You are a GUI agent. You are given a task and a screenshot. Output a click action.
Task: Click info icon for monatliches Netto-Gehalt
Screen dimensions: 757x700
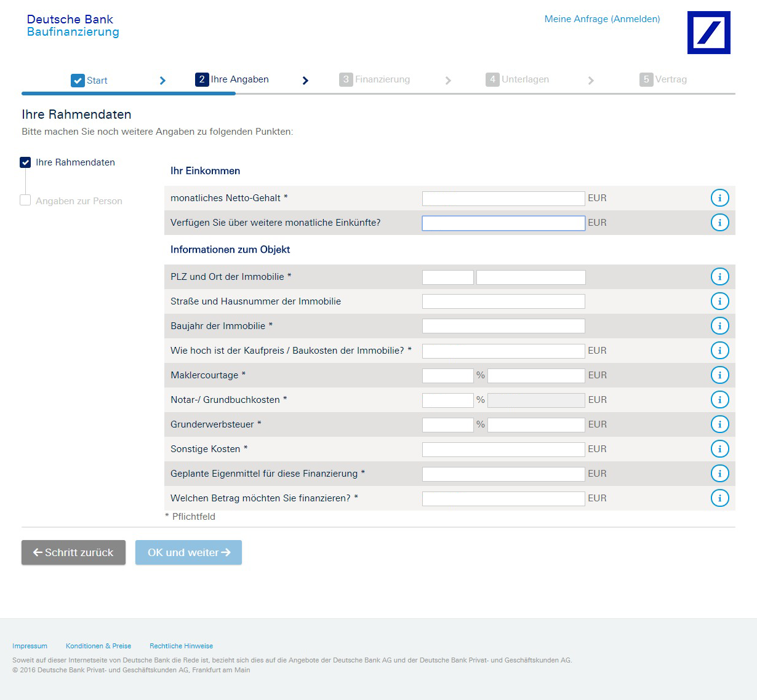coord(719,198)
